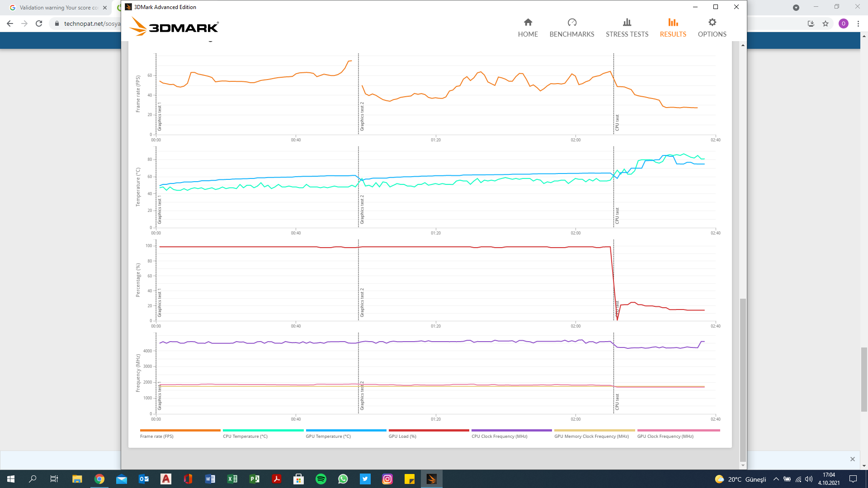Toggle the Frame rate (FPS) legend series
868x488 pixels.
157,436
